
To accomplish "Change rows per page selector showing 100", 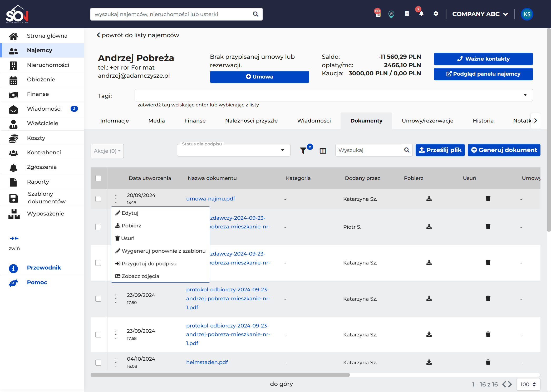I will (528, 384).
